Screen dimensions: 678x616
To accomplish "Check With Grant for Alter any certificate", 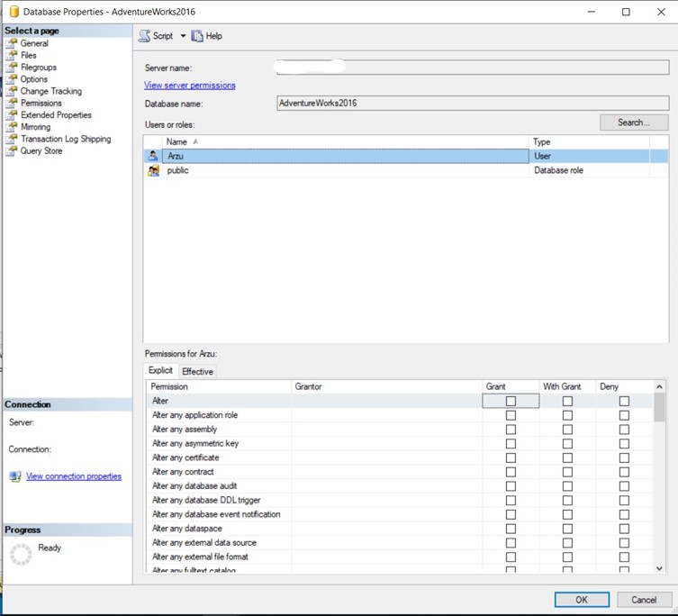I will coord(567,457).
